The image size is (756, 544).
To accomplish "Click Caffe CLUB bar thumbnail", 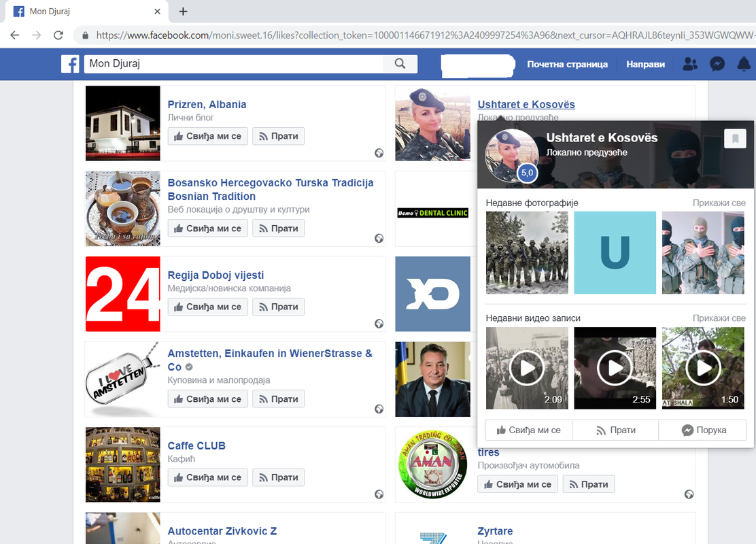I will click(x=122, y=465).
